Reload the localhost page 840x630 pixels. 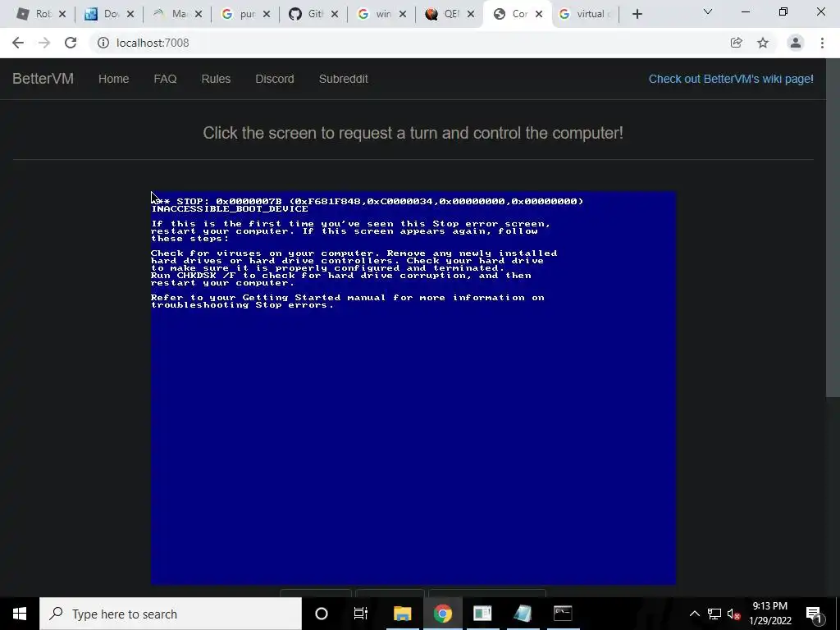click(x=71, y=43)
